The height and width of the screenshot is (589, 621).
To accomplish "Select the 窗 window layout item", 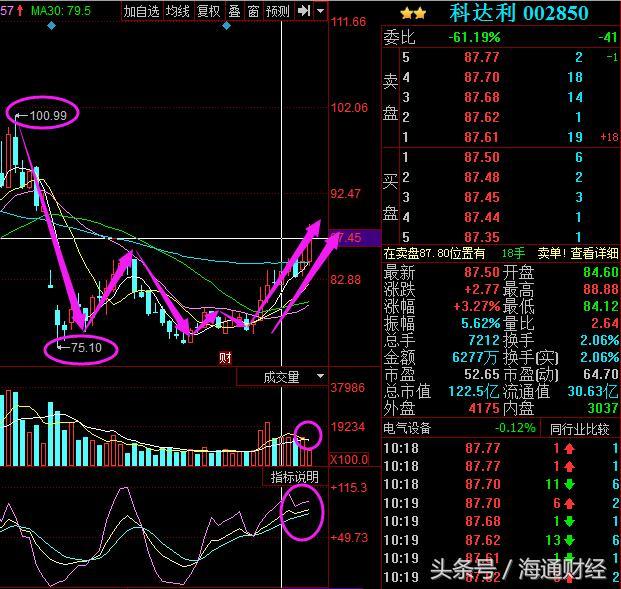I will tap(252, 11).
